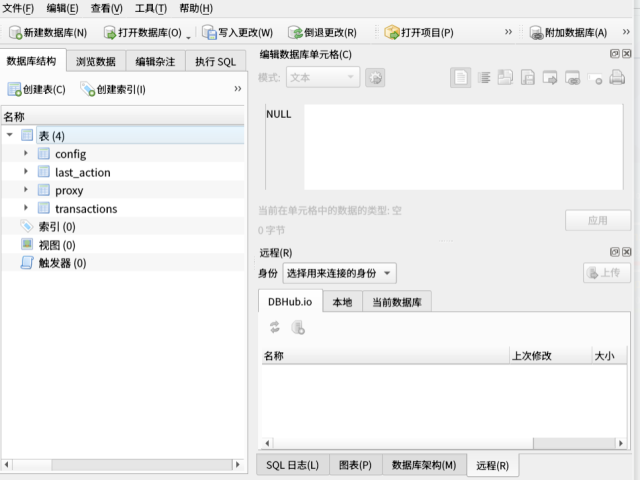Click the Revert Changes (倒退更改) toolbar icon

pyautogui.click(x=295, y=32)
